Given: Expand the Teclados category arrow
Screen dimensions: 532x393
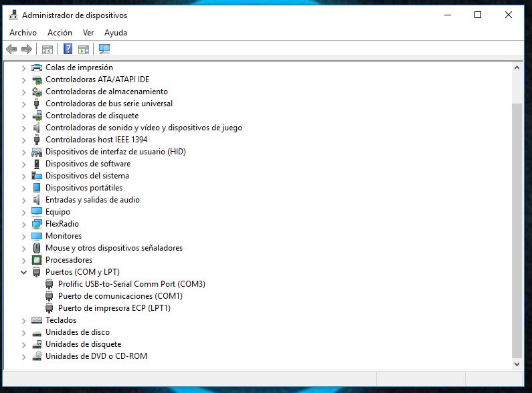Looking at the screenshot, I should tap(23, 320).
